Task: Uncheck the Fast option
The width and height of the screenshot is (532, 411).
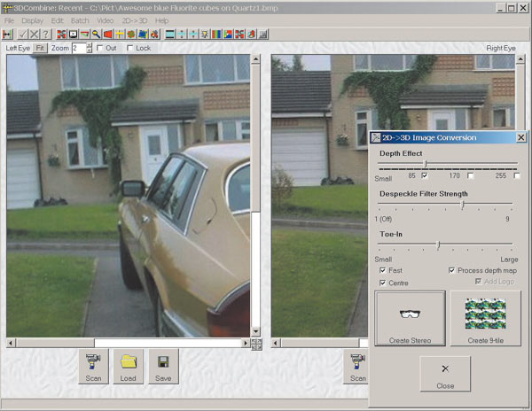Action: point(382,270)
